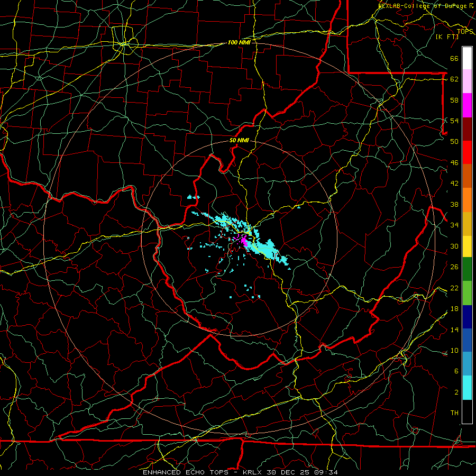Select the light green 26 kft swatch
Screen dimensions: 476x476
click(x=467, y=292)
